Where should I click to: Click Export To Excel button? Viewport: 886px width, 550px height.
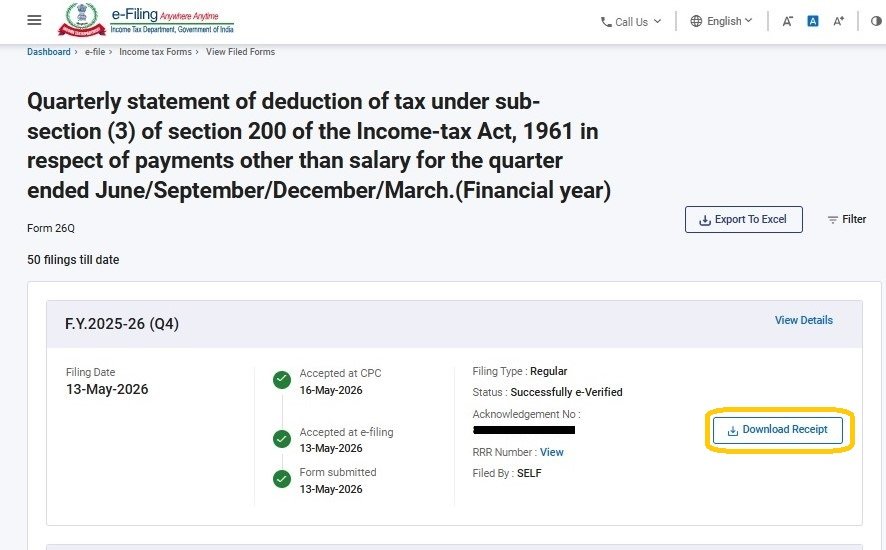click(x=744, y=219)
